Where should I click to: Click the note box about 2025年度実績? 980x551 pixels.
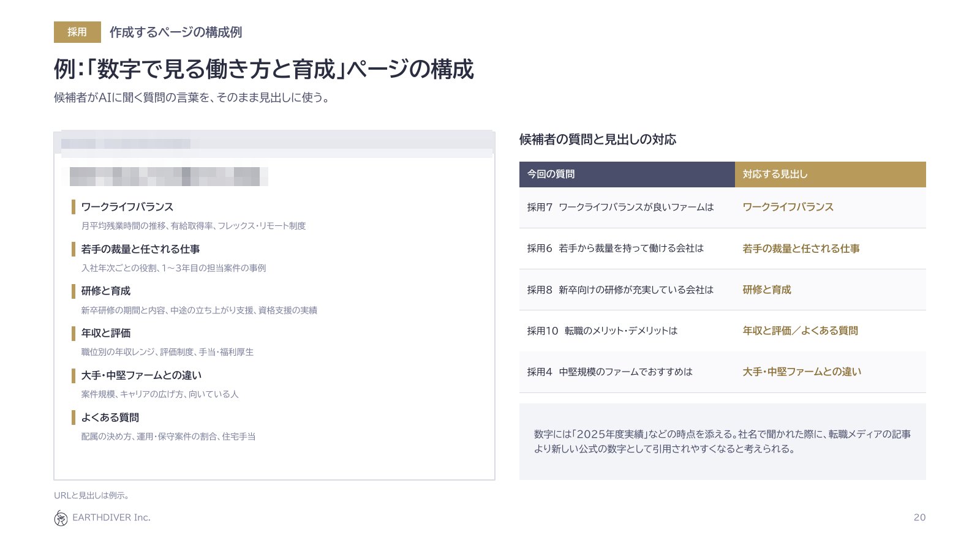tap(723, 441)
